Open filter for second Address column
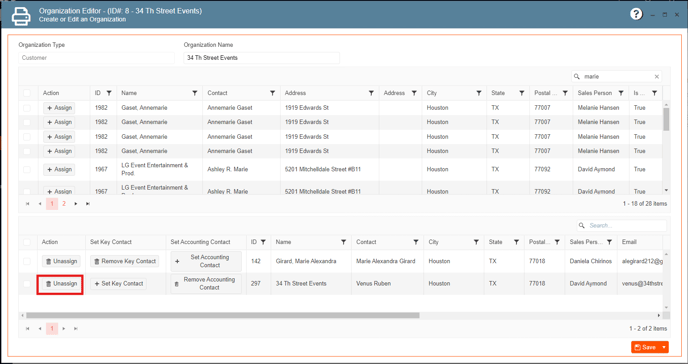 414,93
